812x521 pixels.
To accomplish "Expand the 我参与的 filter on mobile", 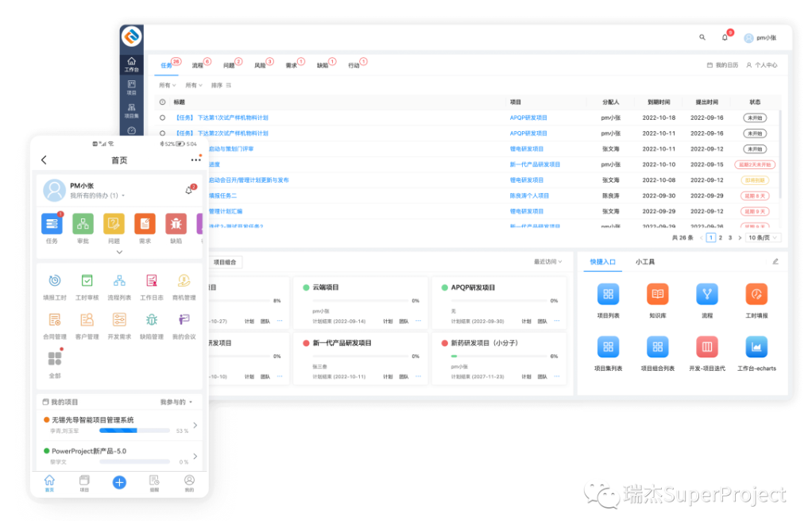I will pos(176,402).
